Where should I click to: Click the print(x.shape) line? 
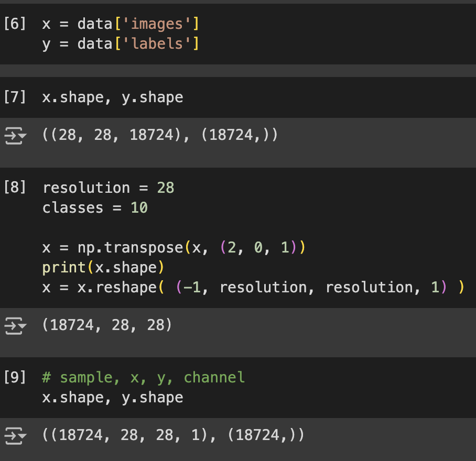coord(103,268)
